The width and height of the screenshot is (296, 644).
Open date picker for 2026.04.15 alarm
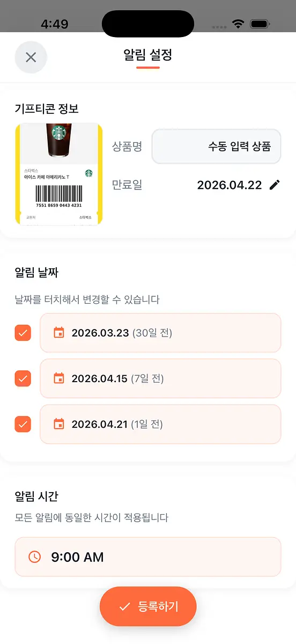coord(160,378)
